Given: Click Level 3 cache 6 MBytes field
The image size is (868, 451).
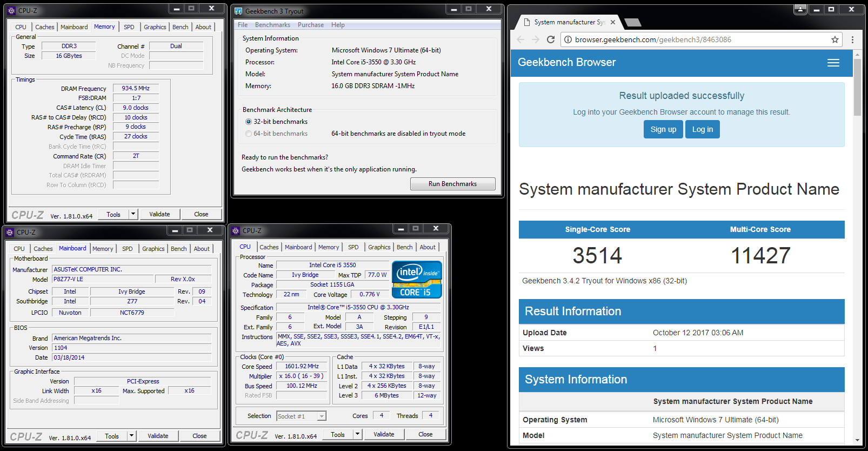Looking at the screenshot, I should 387,395.
